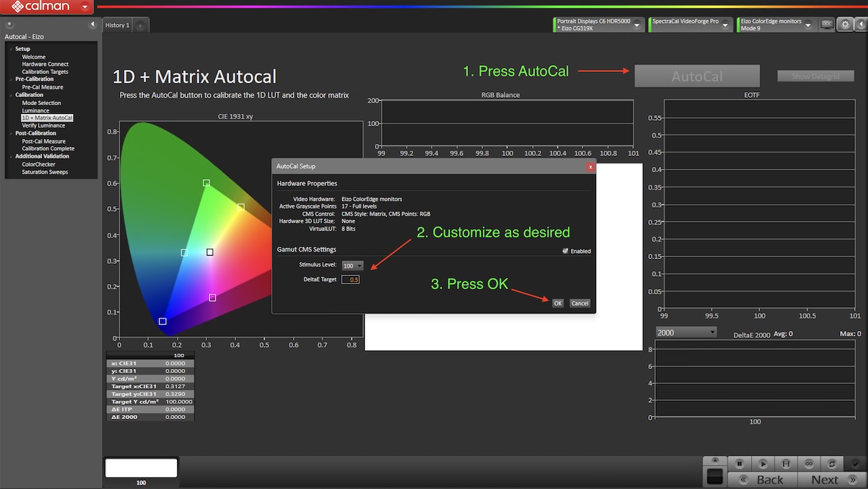Confirm the dialog with OK
Image resolution: width=868 pixels, height=489 pixels.
[x=557, y=303]
